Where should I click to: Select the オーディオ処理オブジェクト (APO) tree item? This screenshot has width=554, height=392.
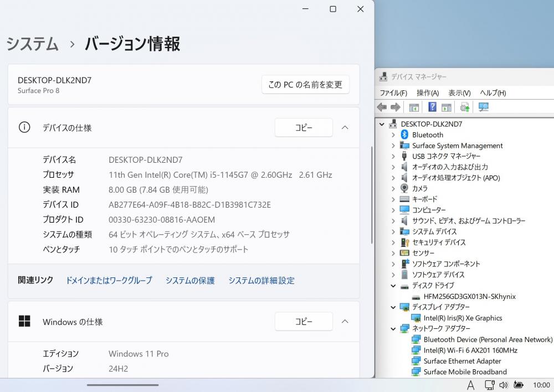click(x=456, y=178)
